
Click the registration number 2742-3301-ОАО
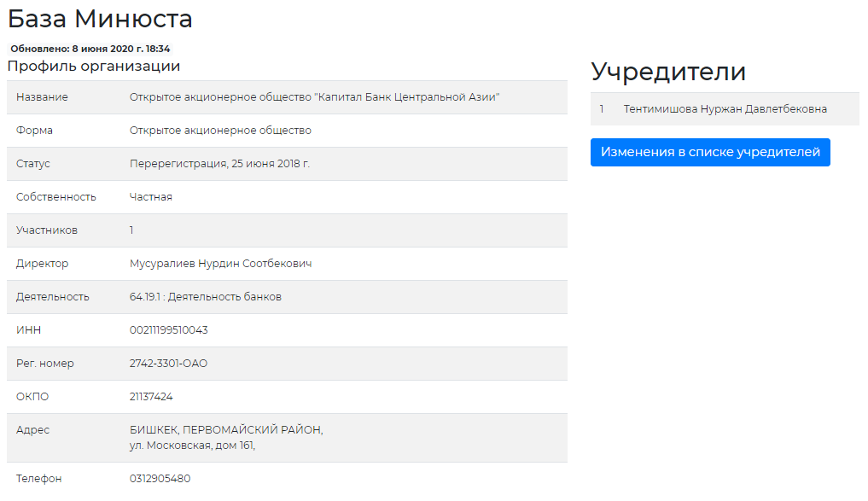coord(168,364)
